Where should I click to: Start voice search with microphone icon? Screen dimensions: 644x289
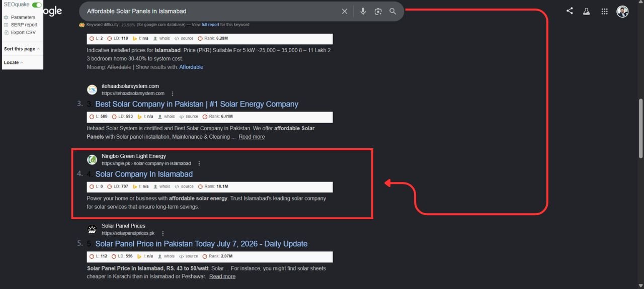coord(363,11)
